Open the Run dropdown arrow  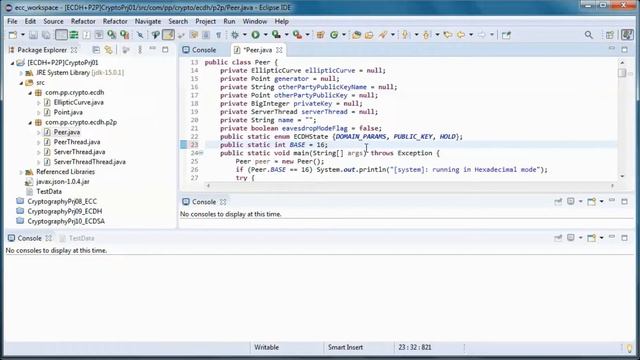[265, 35]
